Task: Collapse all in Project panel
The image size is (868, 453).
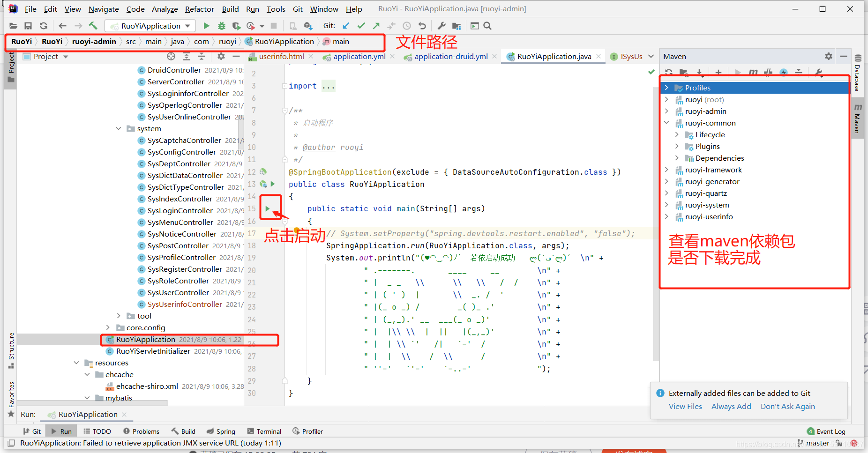Action: pyautogui.click(x=202, y=56)
